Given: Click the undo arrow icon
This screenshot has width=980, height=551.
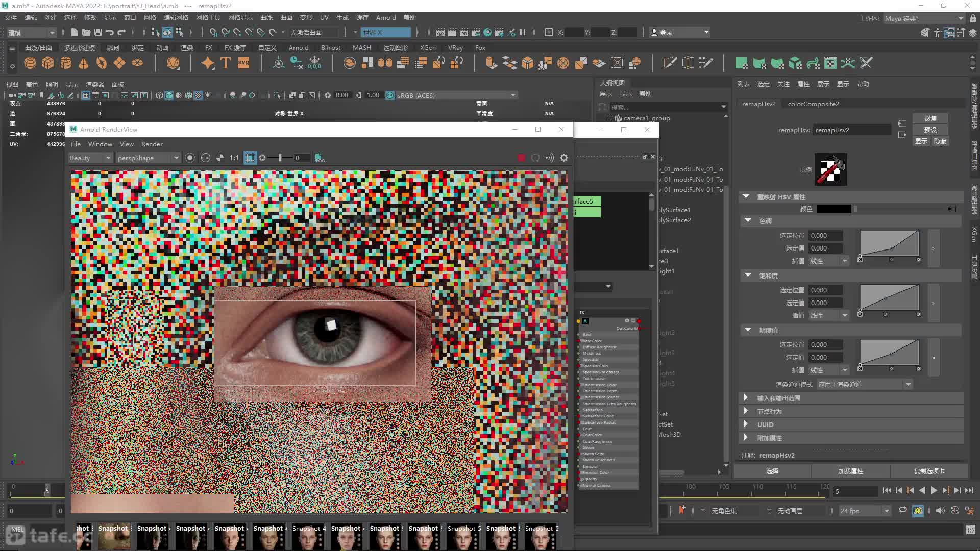Looking at the screenshot, I should (x=110, y=32).
